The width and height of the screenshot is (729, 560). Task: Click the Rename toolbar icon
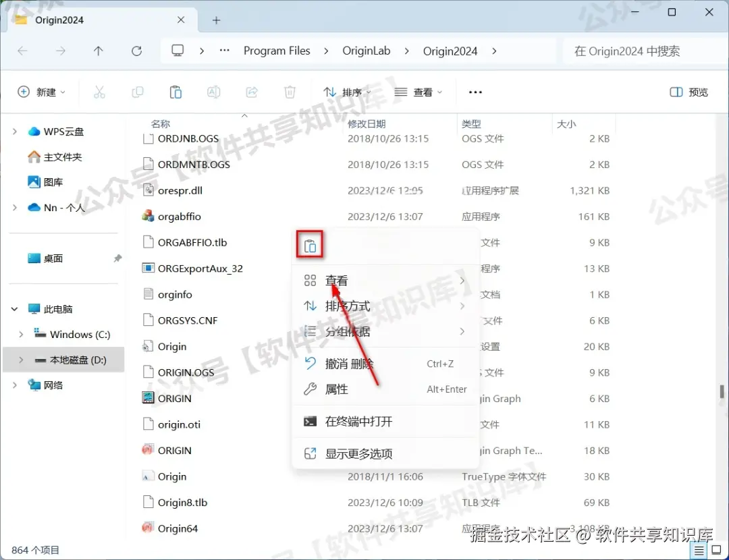tap(213, 92)
